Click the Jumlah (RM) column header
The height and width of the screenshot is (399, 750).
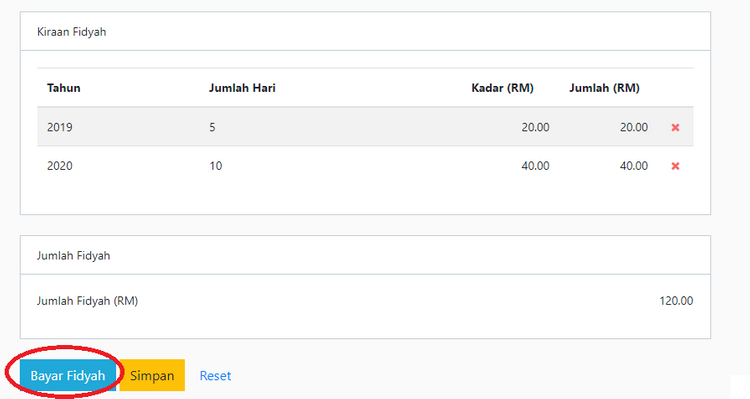pos(604,88)
